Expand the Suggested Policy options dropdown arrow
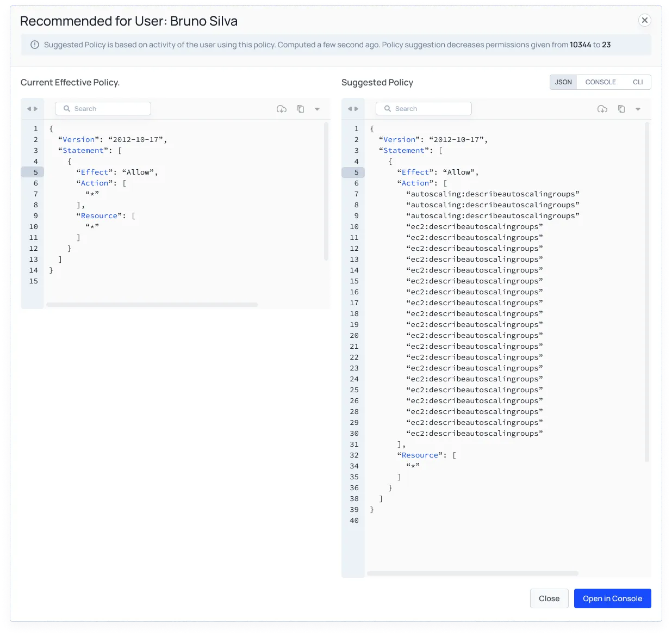Image resolution: width=672 pixels, height=636 pixels. click(x=638, y=109)
